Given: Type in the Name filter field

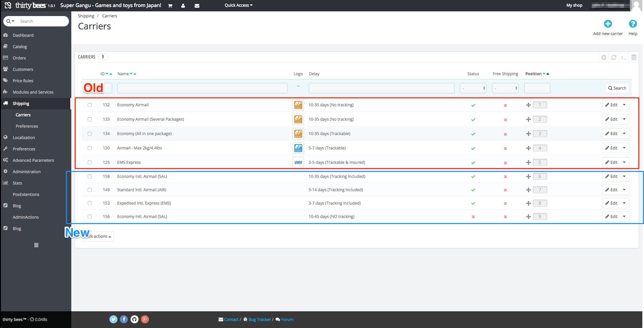Looking at the screenshot, I should [202, 88].
